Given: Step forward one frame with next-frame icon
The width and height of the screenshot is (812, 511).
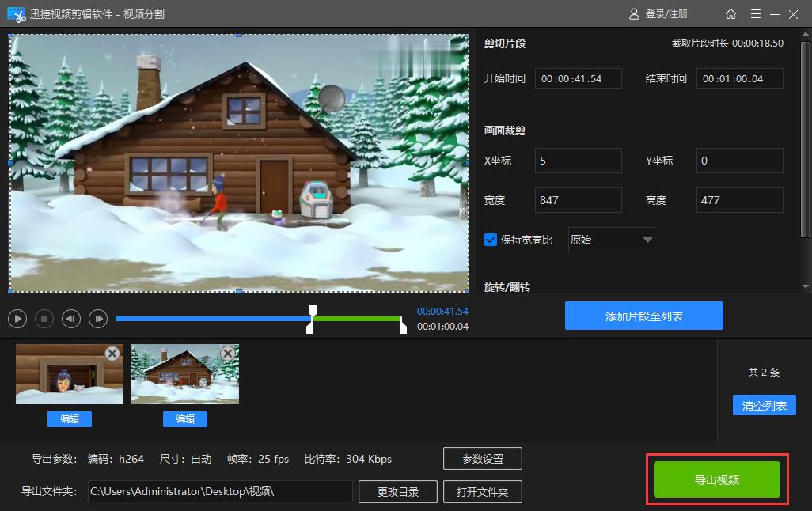Looking at the screenshot, I should [97, 318].
